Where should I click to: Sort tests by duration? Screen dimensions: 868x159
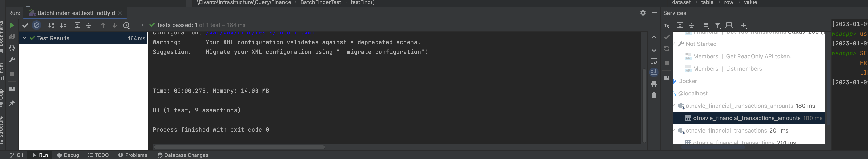pyautogui.click(x=63, y=25)
